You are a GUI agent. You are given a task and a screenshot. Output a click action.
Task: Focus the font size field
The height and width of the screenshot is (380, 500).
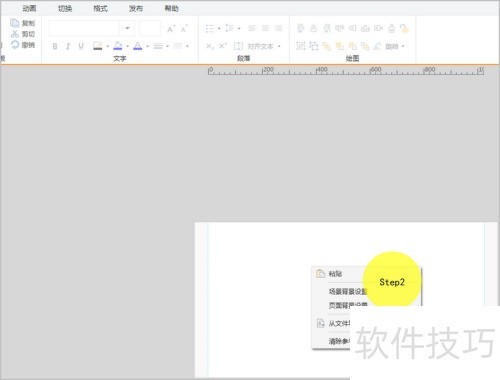coord(150,28)
